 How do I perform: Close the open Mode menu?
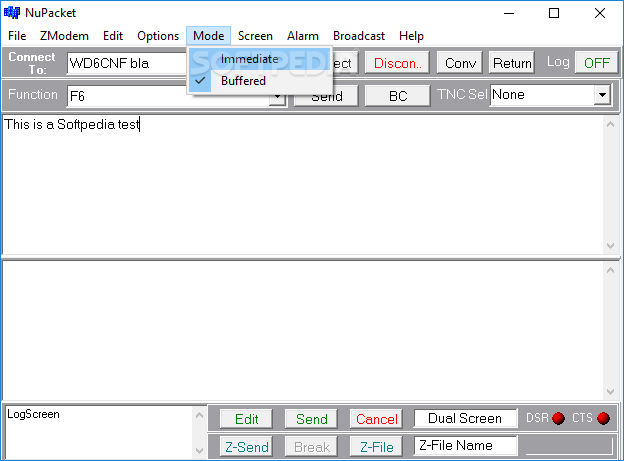[209, 36]
